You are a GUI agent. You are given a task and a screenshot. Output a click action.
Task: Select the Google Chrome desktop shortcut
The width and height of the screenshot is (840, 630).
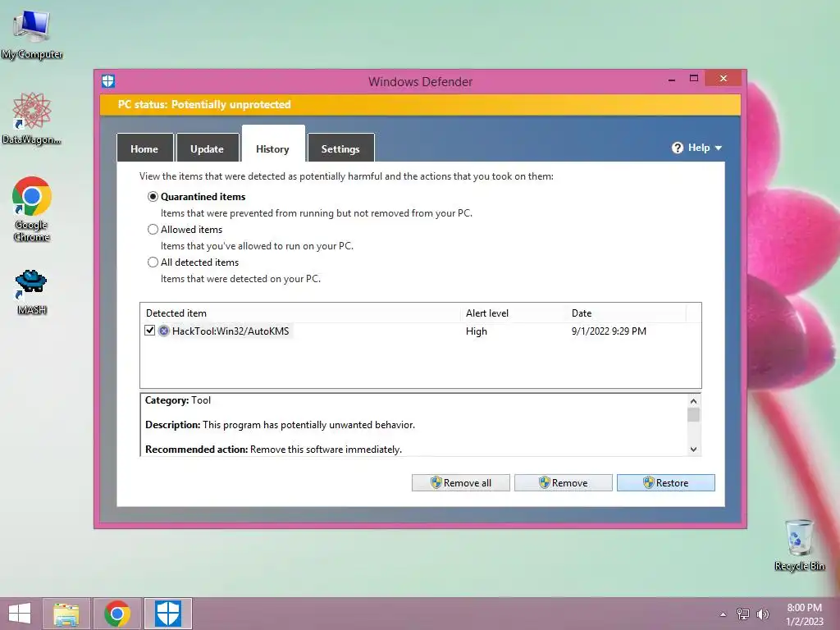point(32,209)
